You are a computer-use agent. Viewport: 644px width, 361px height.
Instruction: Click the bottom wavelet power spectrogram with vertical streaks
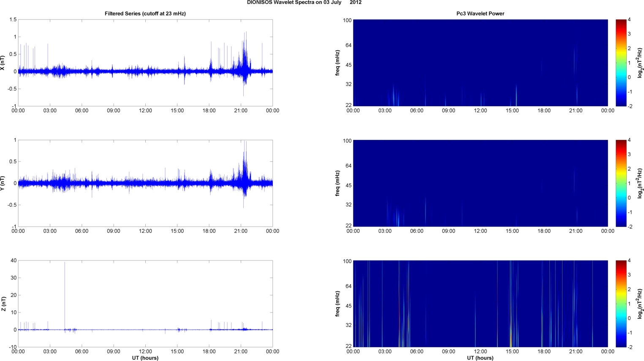point(480,304)
